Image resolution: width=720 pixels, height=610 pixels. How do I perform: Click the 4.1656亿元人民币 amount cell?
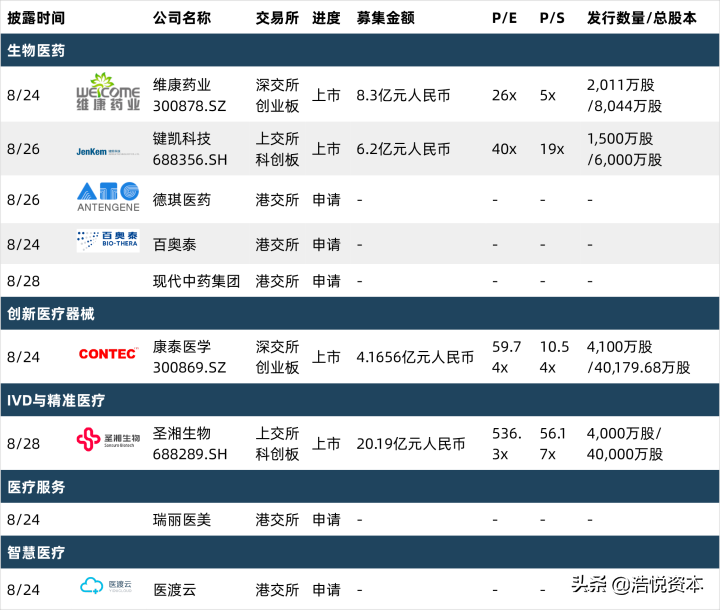[x=415, y=357]
